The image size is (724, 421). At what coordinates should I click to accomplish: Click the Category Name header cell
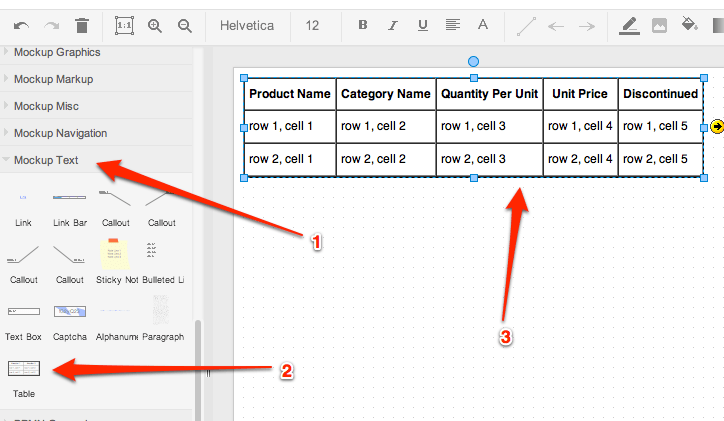pos(386,94)
